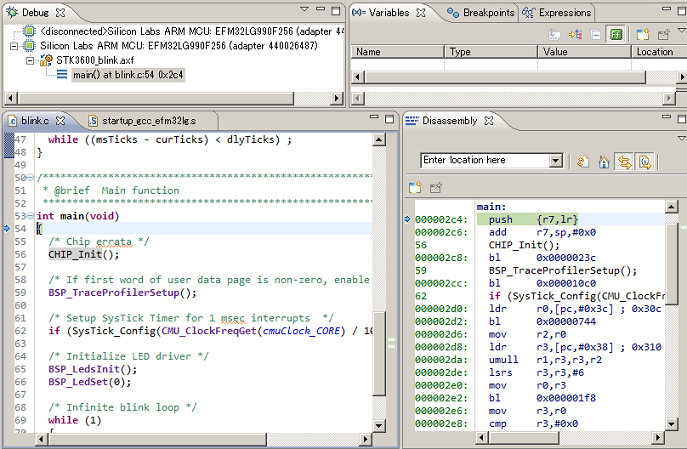Click BSP_LedSet(0); on line 66
Image resolution: width=687 pixels, height=449 pixels.
tap(89, 382)
